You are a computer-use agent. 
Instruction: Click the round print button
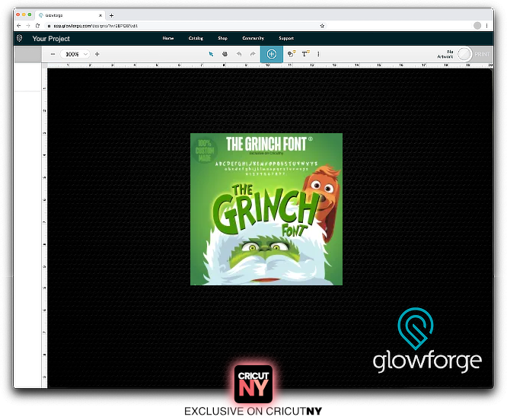[x=464, y=54]
